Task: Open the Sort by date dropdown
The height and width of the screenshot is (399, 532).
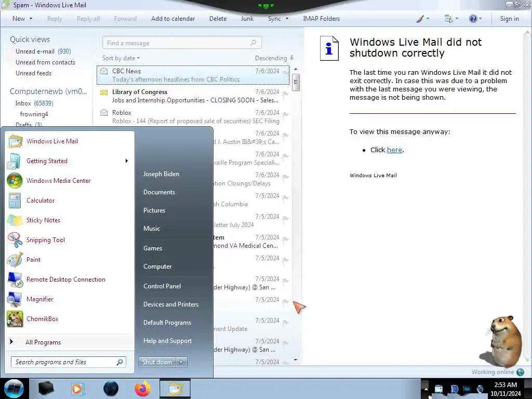Action: pos(121,58)
